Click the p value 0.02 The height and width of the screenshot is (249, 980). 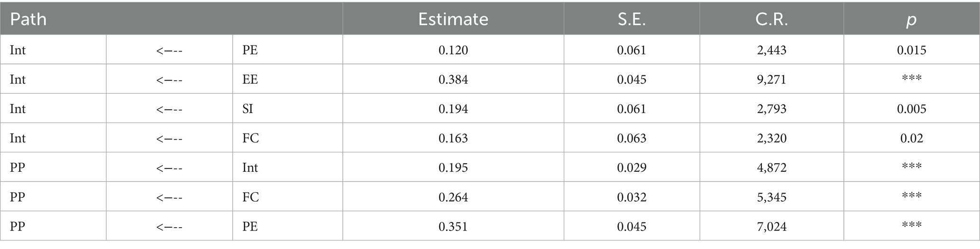click(x=911, y=138)
